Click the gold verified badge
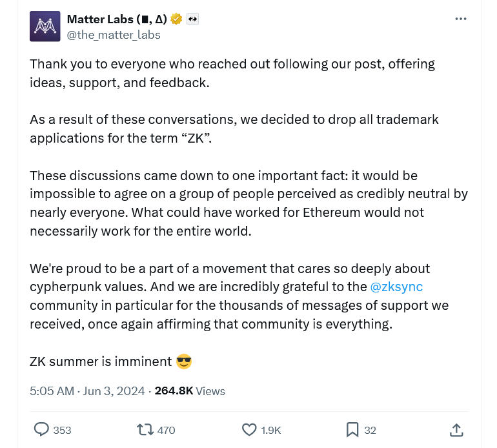Screen dimensions: 497x448 176,19
